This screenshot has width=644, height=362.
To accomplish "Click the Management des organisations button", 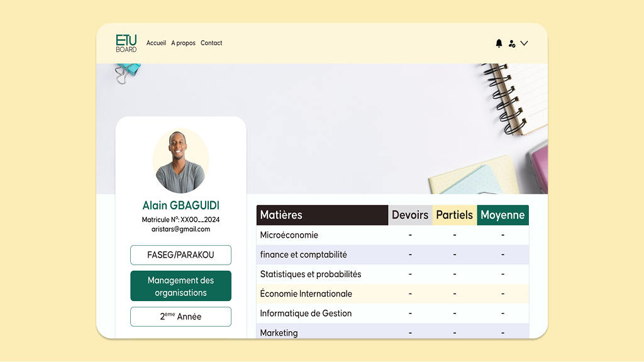I will (x=180, y=286).
